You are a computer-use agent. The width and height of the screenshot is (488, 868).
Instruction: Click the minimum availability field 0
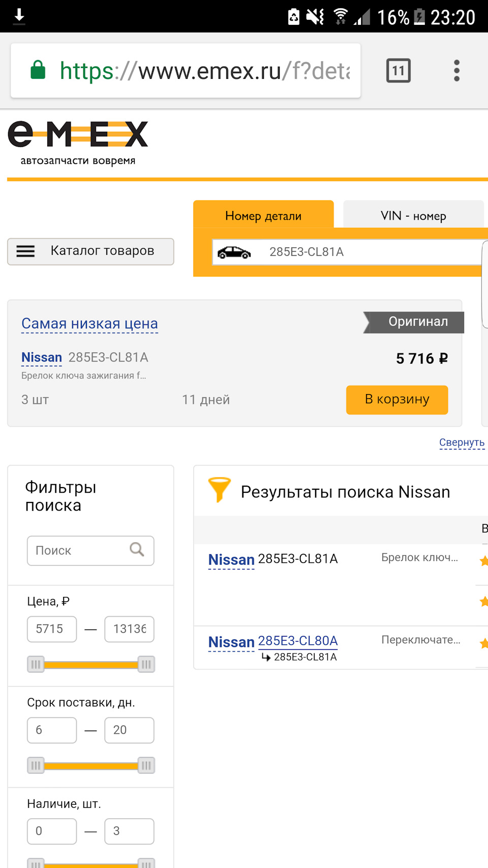click(x=52, y=831)
